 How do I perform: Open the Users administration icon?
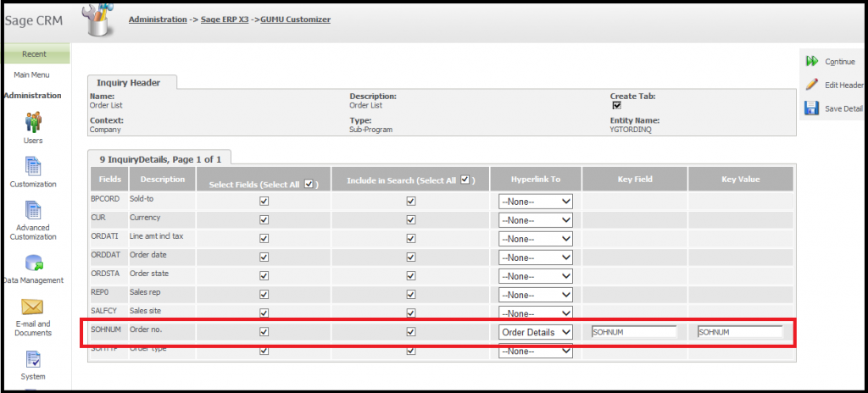point(33,122)
